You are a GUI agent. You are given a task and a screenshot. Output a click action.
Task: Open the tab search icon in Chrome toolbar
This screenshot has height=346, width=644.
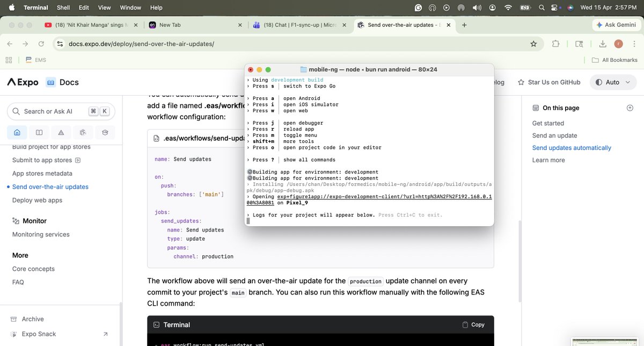pos(579,44)
